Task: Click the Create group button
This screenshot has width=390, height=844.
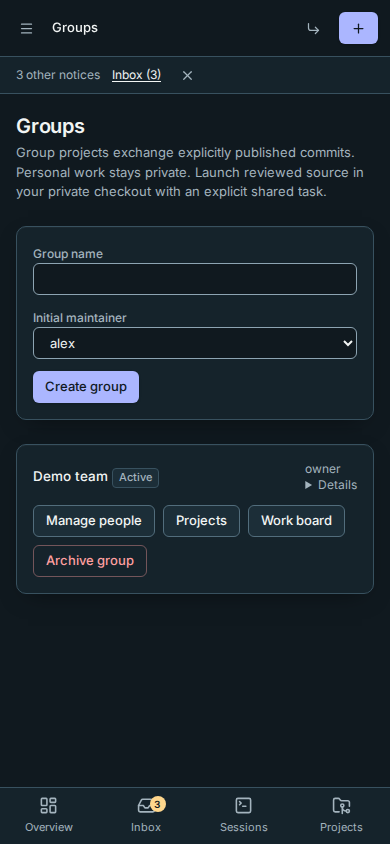Action: pos(86,387)
